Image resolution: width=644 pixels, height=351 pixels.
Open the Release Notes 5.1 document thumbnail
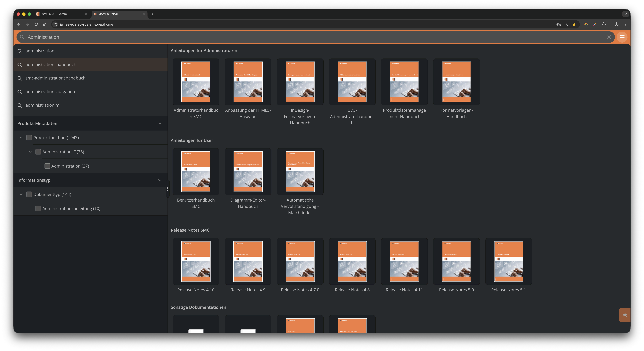pyautogui.click(x=508, y=261)
